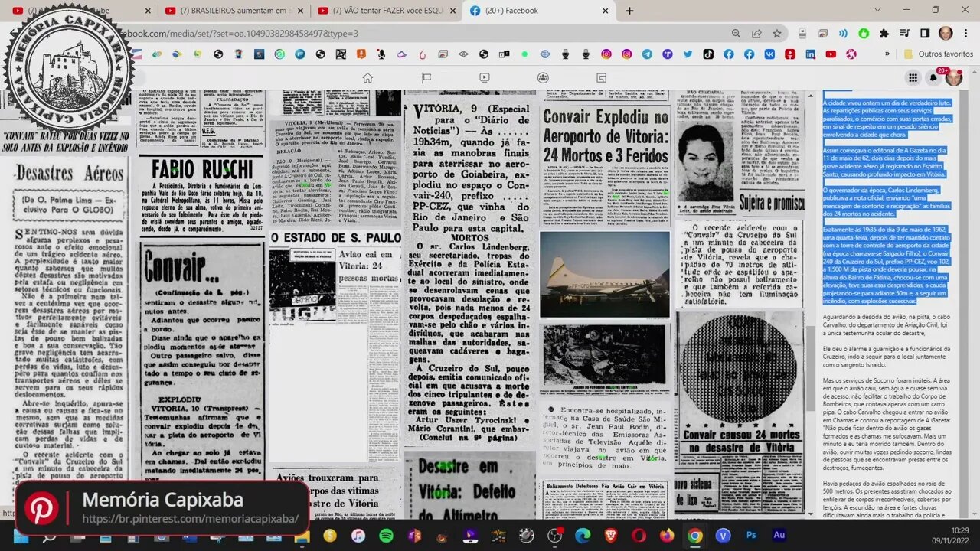
Task: Open Adobe Audition from the taskbar
Action: click(779, 536)
